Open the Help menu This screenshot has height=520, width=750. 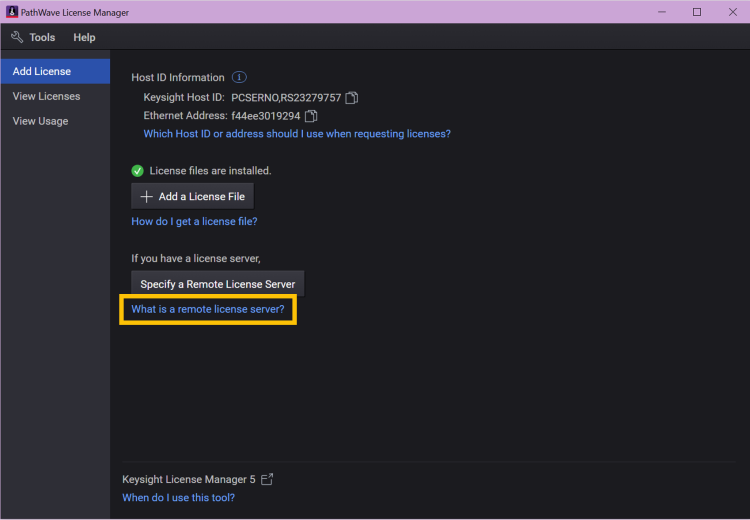(84, 37)
